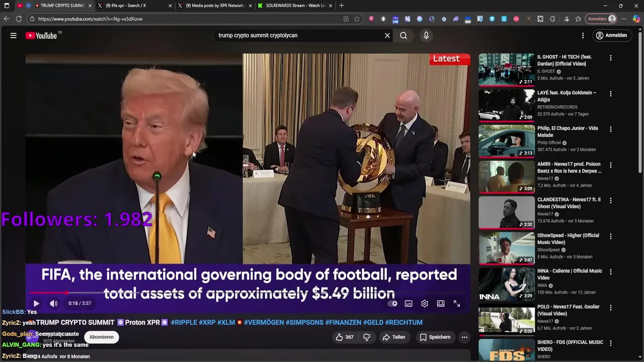Clear the YouTube search box text
This screenshot has width=644, height=362.
(x=387, y=36)
